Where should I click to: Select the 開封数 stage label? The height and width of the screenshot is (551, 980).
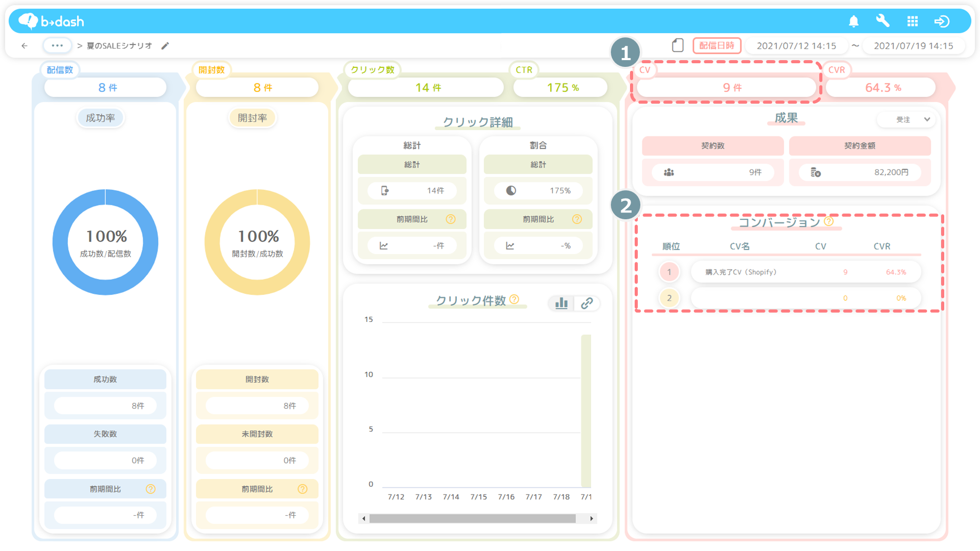coord(212,70)
